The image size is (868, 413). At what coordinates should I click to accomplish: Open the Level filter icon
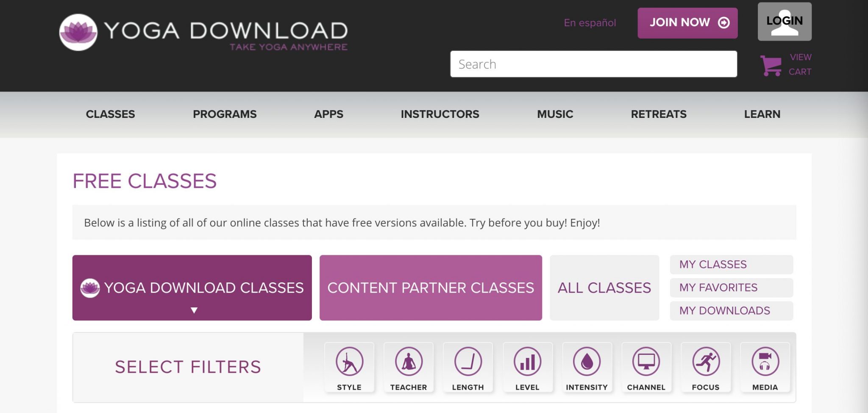click(528, 368)
